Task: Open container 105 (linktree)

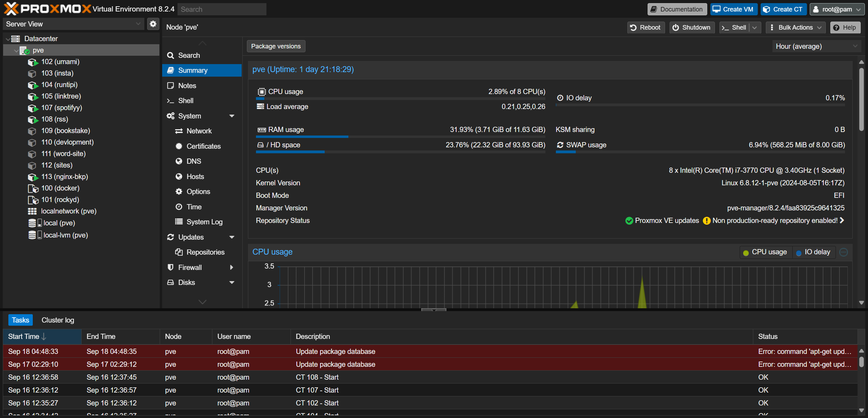Action: (x=61, y=96)
